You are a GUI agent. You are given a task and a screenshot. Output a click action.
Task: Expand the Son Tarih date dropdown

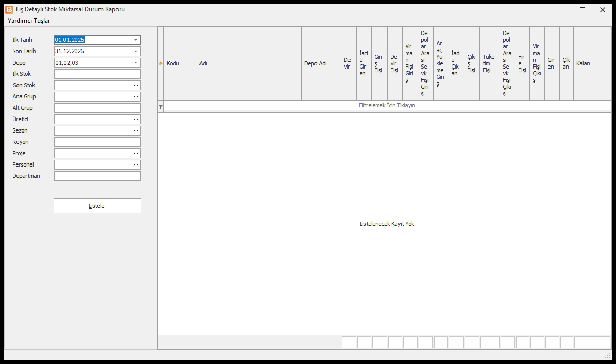136,51
